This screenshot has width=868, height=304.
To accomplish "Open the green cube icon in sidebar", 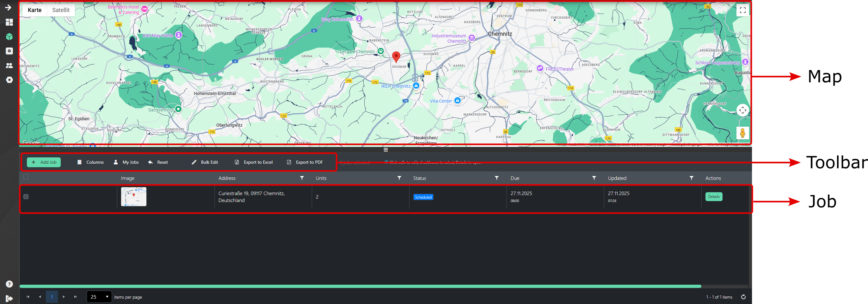I will 9,36.
